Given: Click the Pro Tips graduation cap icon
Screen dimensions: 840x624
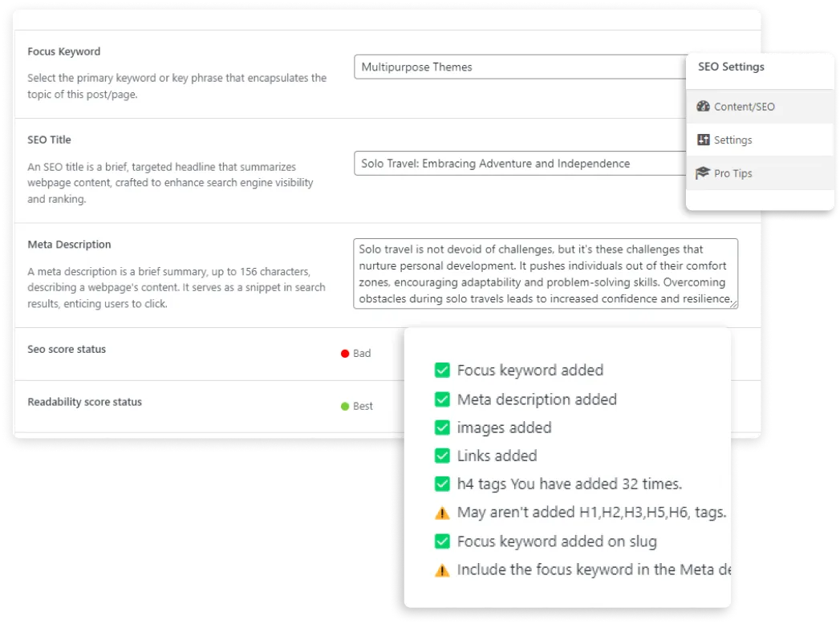Looking at the screenshot, I should pyautogui.click(x=704, y=173).
